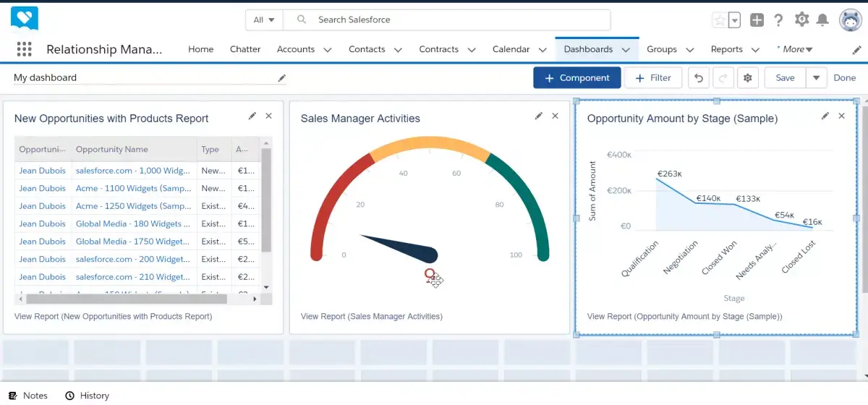
Task: Open the App Launcher grid icon
Action: (24, 49)
